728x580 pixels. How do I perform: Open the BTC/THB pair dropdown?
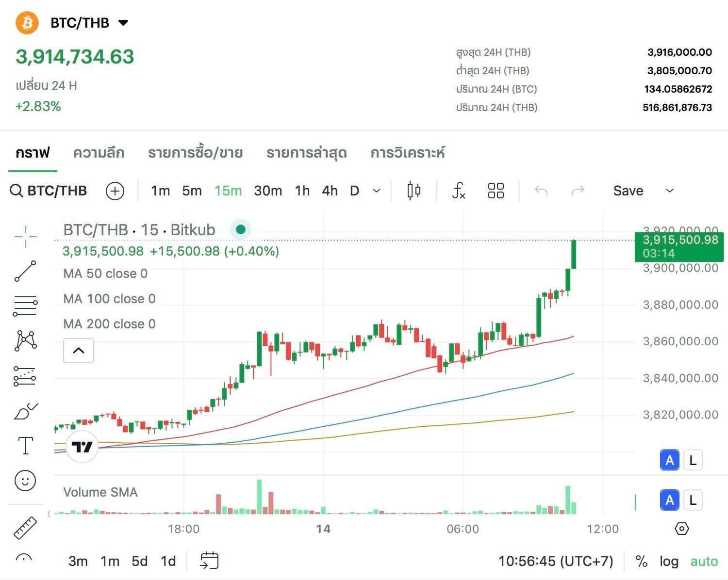pyautogui.click(x=123, y=22)
